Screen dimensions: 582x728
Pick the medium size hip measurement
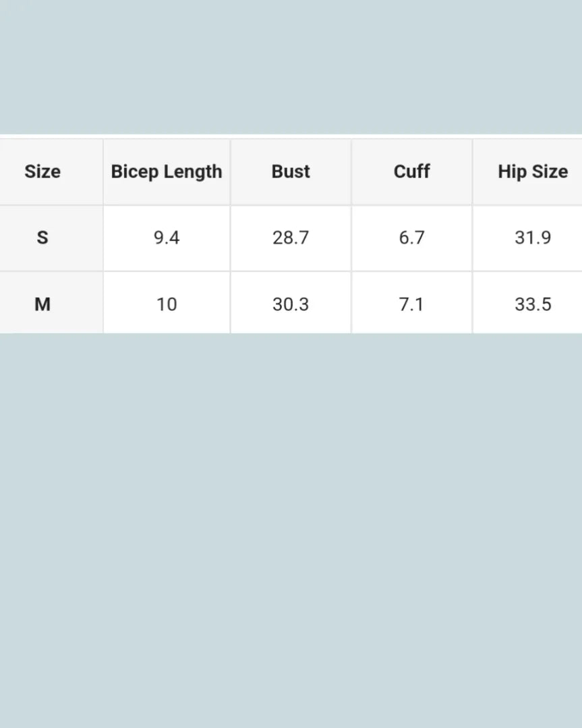[532, 304]
